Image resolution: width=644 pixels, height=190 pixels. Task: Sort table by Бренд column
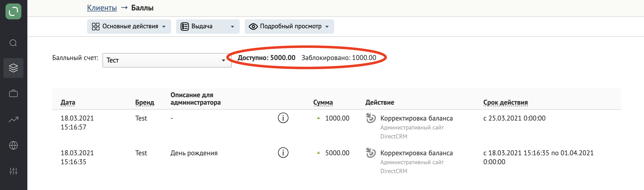[144, 102]
